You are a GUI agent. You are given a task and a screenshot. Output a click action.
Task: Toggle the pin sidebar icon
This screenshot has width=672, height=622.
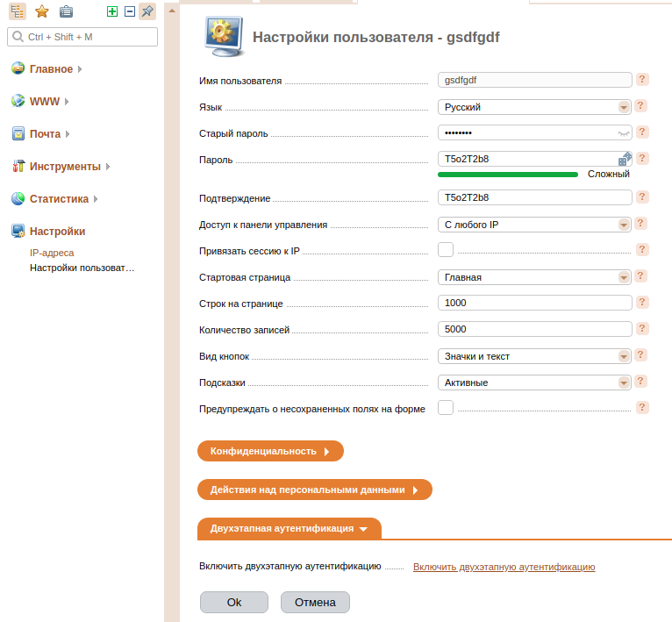[147, 11]
